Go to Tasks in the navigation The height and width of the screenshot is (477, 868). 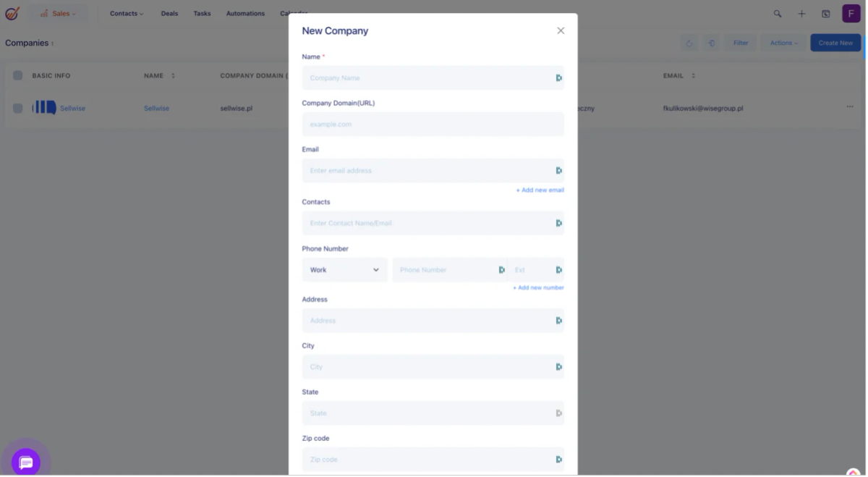coord(203,14)
